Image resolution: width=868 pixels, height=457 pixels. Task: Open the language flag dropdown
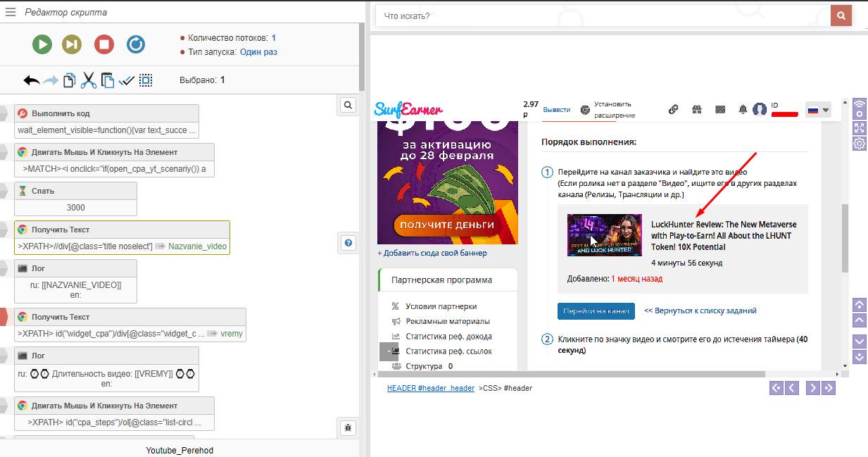[x=818, y=110]
